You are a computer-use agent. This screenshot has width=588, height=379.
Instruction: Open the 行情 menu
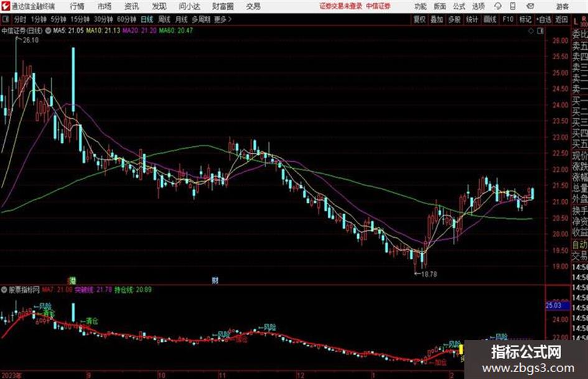77,6
